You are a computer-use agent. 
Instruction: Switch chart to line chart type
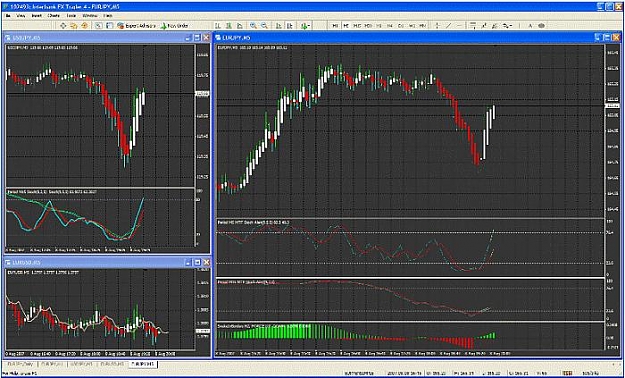(240, 26)
